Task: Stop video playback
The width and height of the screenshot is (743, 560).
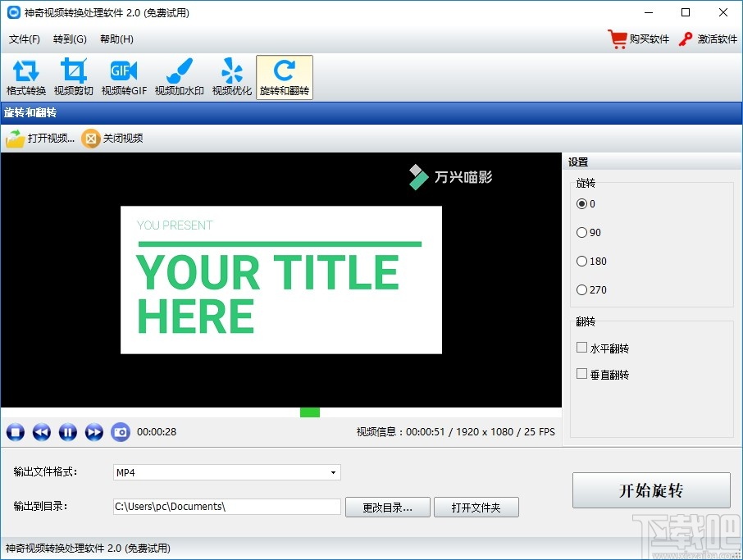Action: click(x=16, y=432)
